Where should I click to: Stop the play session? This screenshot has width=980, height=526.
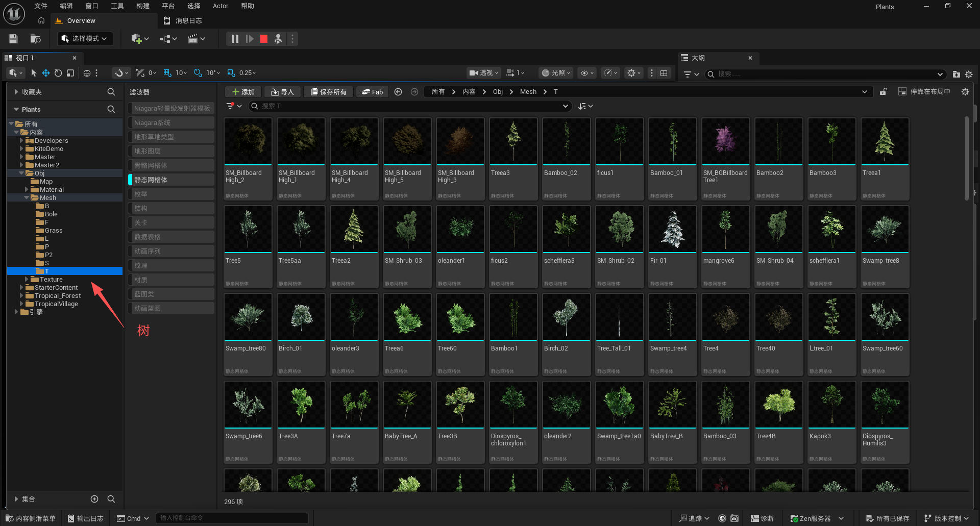tap(264, 39)
